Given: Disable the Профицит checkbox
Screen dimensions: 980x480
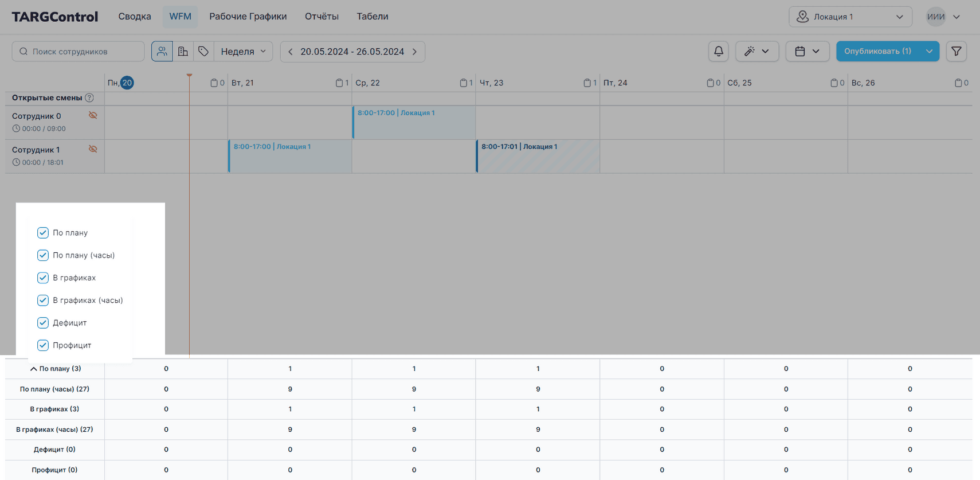Looking at the screenshot, I should coord(43,345).
